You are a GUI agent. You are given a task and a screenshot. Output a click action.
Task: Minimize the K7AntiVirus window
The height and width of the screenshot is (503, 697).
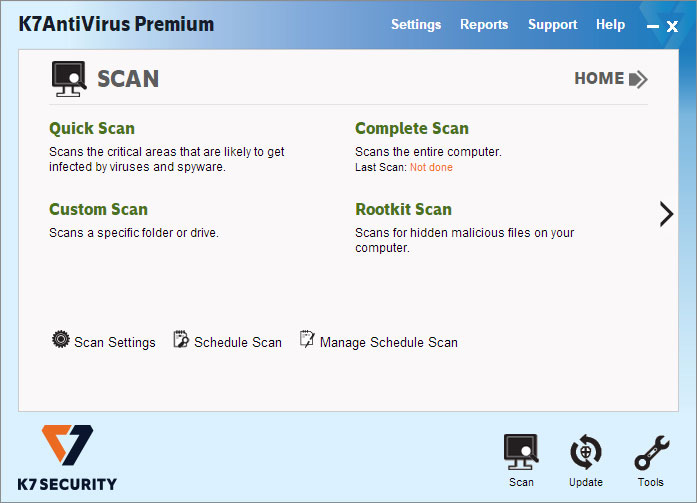(653, 27)
